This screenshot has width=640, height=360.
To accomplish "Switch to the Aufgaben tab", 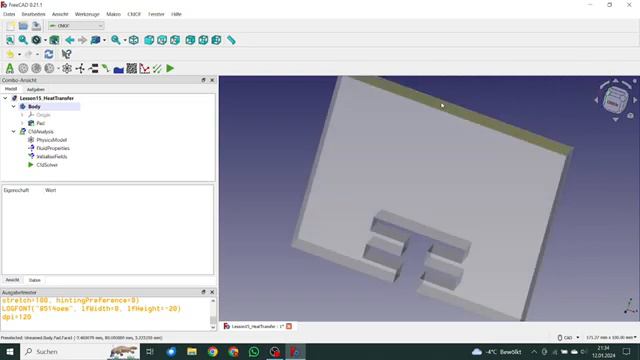I will coord(36,89).
